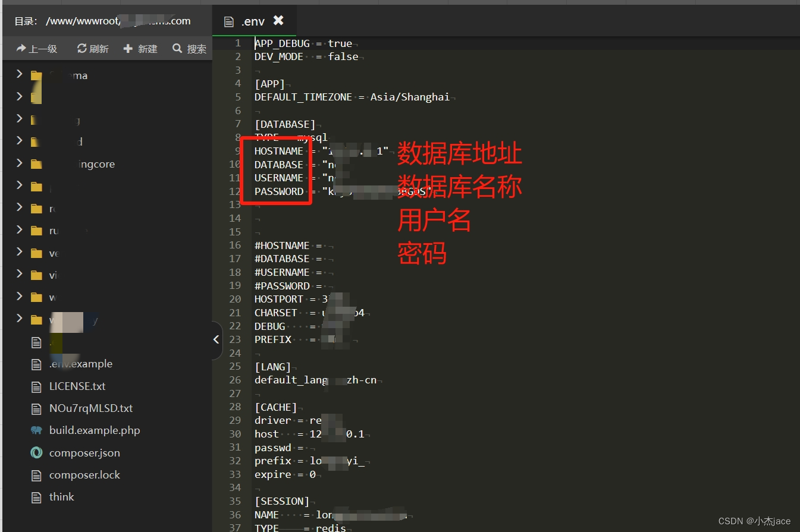Screen dimensions: 800x532
Task: Expand the folder ending in 'ma'
Action: [19, 74]
